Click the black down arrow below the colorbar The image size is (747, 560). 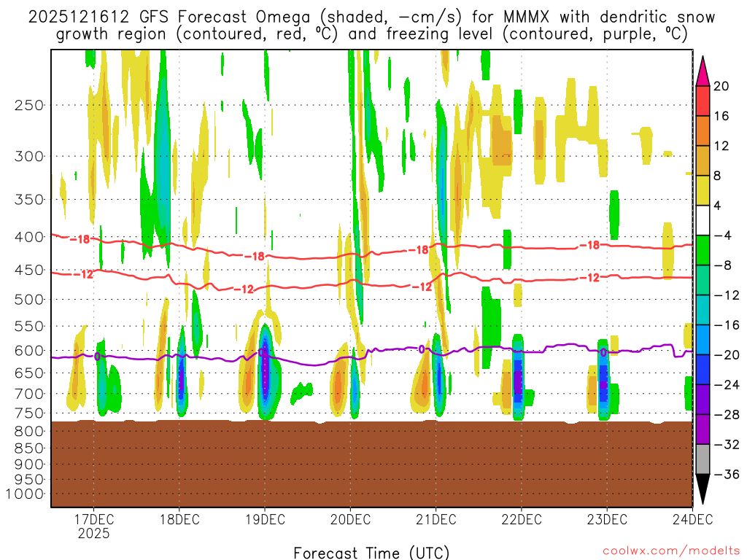[x=703, y=489]
